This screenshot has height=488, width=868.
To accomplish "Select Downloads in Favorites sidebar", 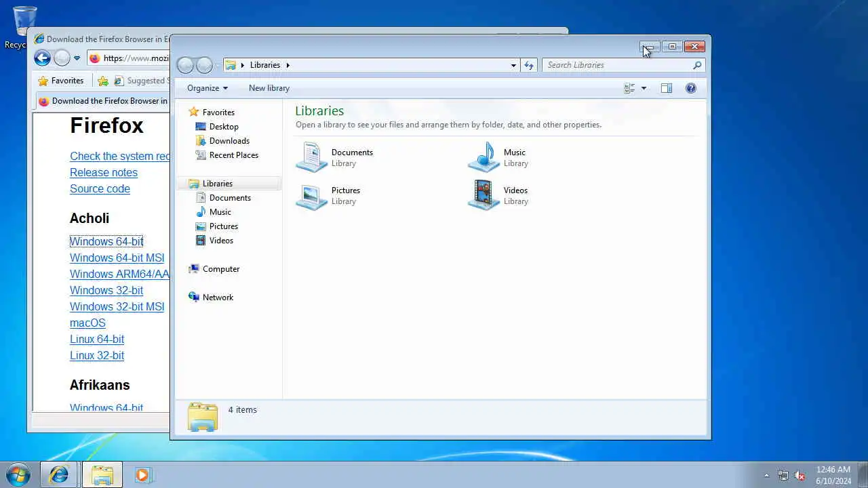I will 229,141.
